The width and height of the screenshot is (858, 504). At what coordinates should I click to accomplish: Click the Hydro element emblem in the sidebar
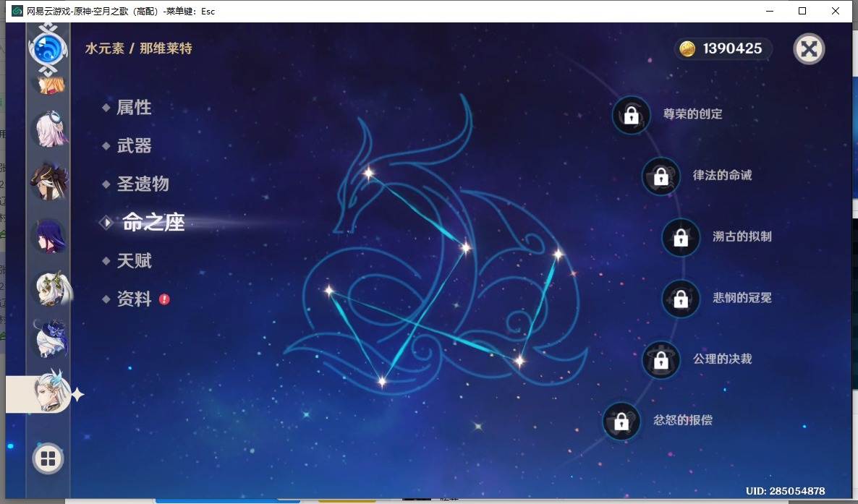(x=48, y=49)
